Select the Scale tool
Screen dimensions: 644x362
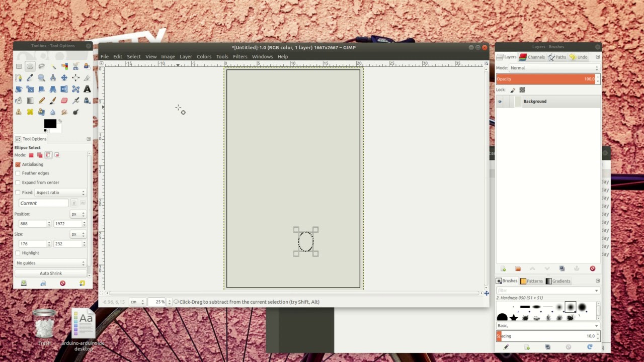30,89
